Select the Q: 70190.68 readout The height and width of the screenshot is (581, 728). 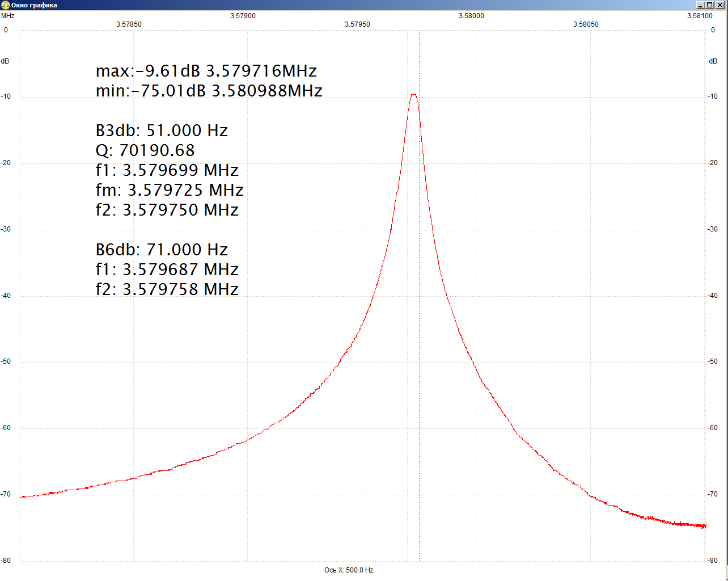click(x=145, y=150)
